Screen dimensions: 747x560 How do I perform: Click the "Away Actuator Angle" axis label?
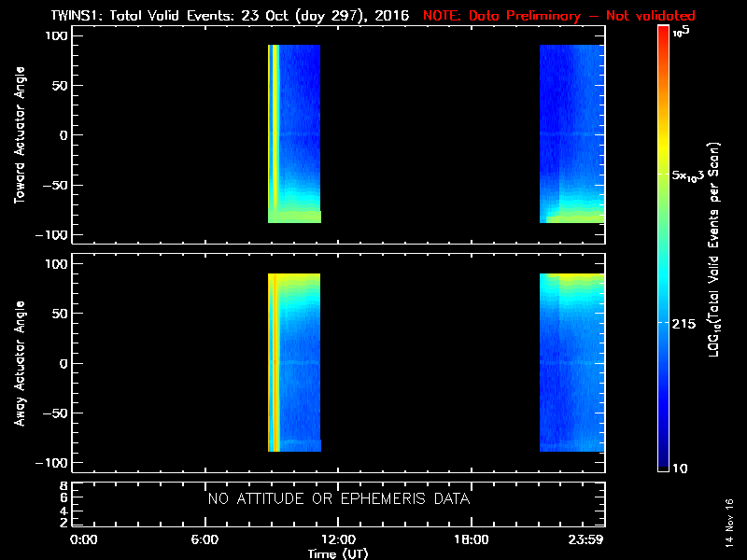click(x=20, y=363)
